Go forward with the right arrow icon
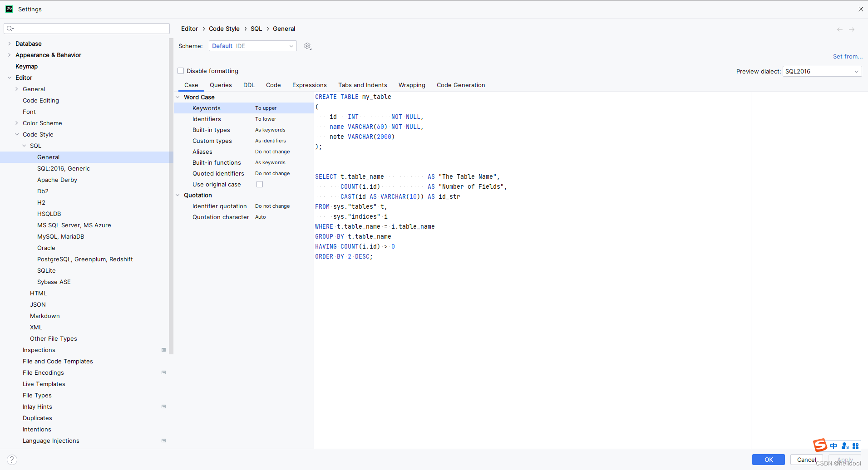 point(852,29)
